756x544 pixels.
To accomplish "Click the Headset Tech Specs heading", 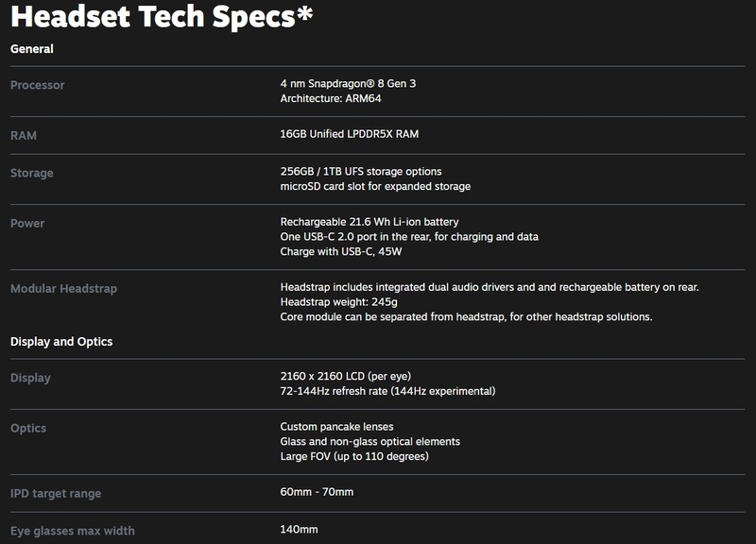I will (x=162, y=16).
